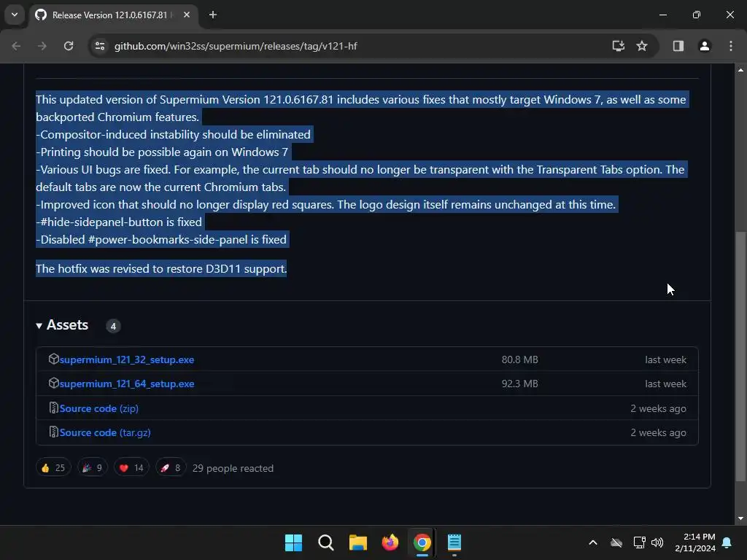Open the clock showing 2:14 PM 2/11/2024

pyautogui.click(x=695, y=542)
